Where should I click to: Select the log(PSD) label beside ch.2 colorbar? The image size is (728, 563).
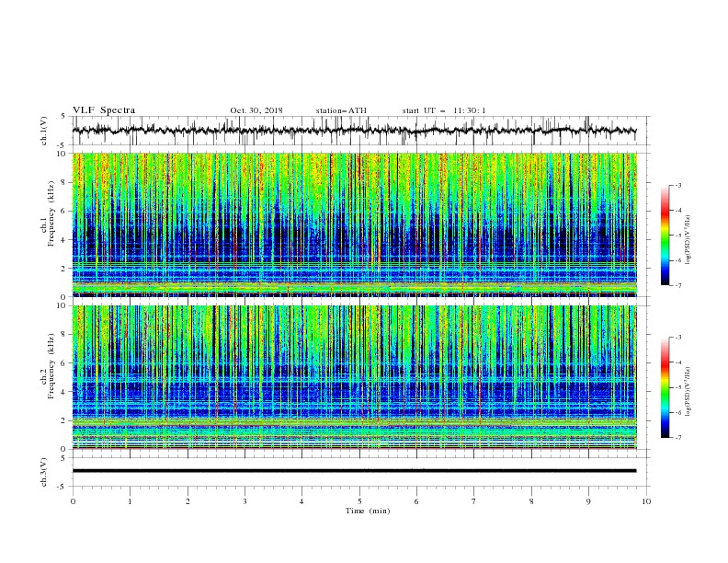(x=688, y=391)
